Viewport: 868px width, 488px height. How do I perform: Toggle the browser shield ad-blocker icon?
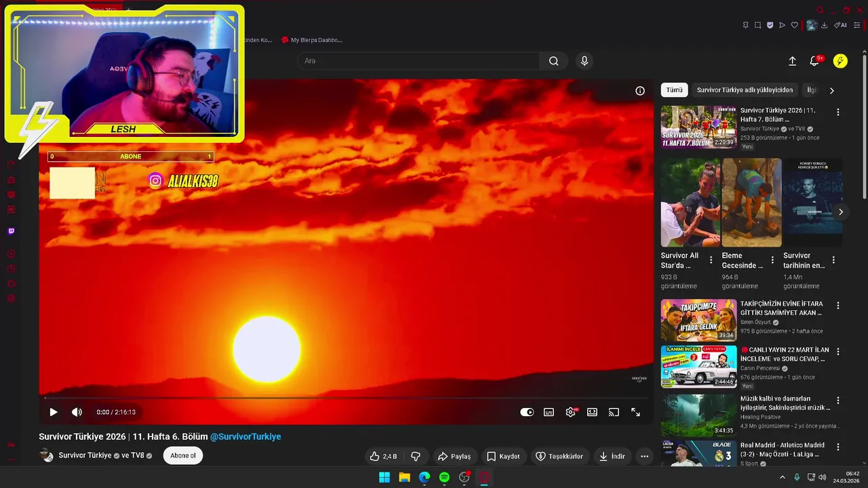[x=770, y=25]
